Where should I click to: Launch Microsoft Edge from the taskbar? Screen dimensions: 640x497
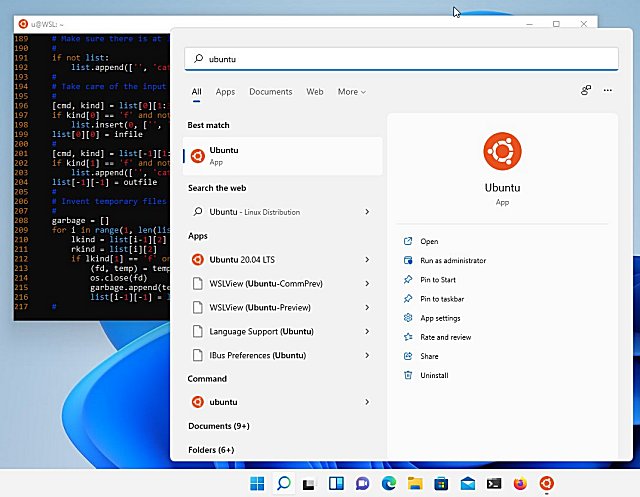(x=389, y=484)
